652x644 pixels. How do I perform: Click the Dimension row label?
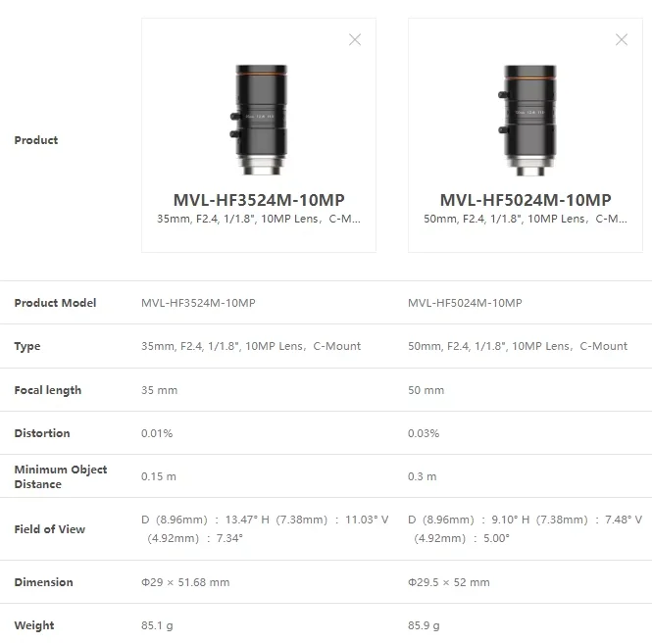[x=44, y=582]
